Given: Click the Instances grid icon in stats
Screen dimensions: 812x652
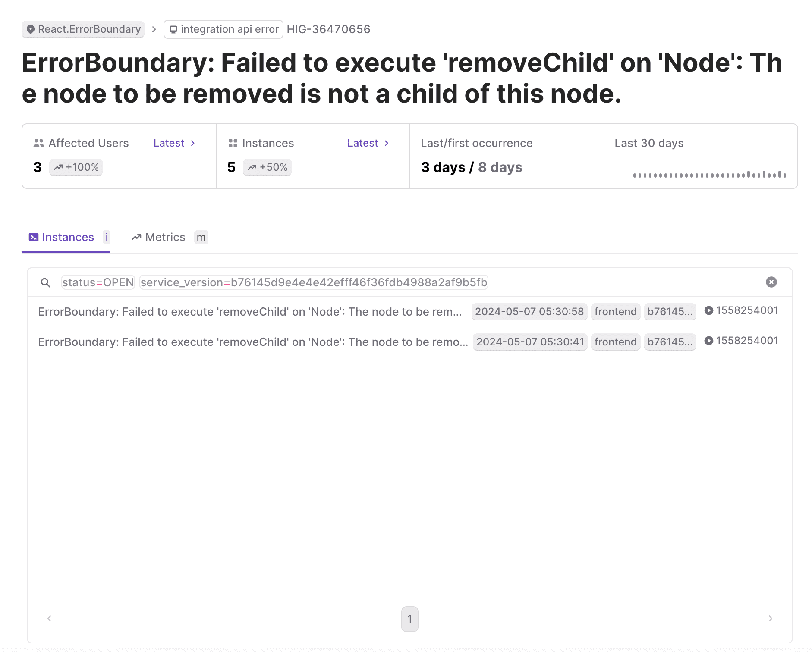Looking at the screenshot, I should 233,143.
